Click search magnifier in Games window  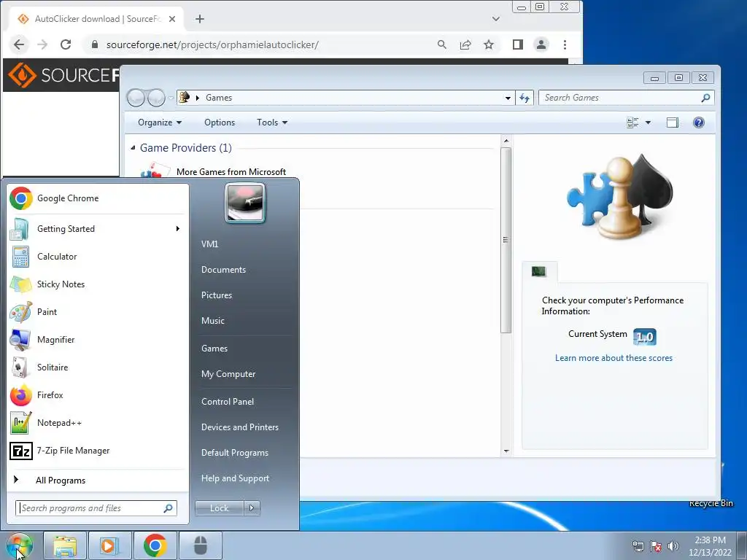(x=705, y=98)
